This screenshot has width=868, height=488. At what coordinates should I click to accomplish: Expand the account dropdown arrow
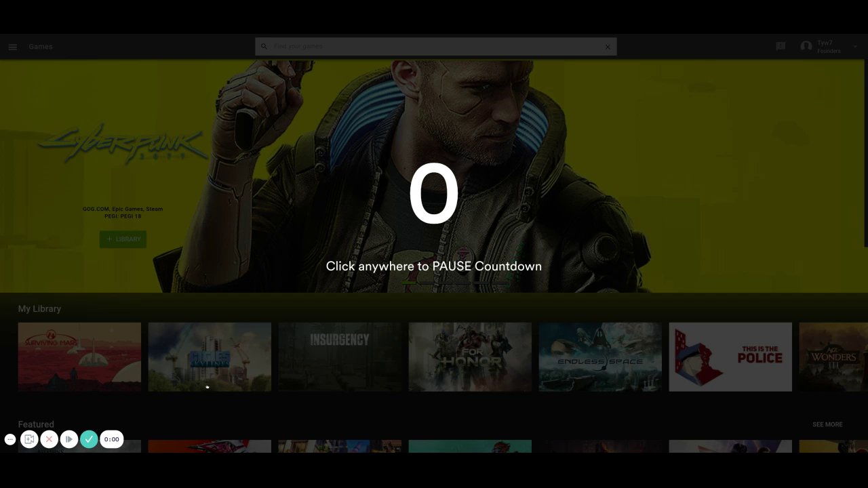(x=855, y=47)
